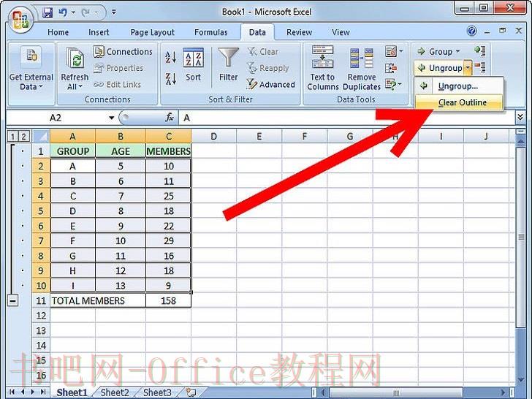Viewport: 532px width, 399px height.
Task: Open the Page Layout tab
Action: click(152, 32)
